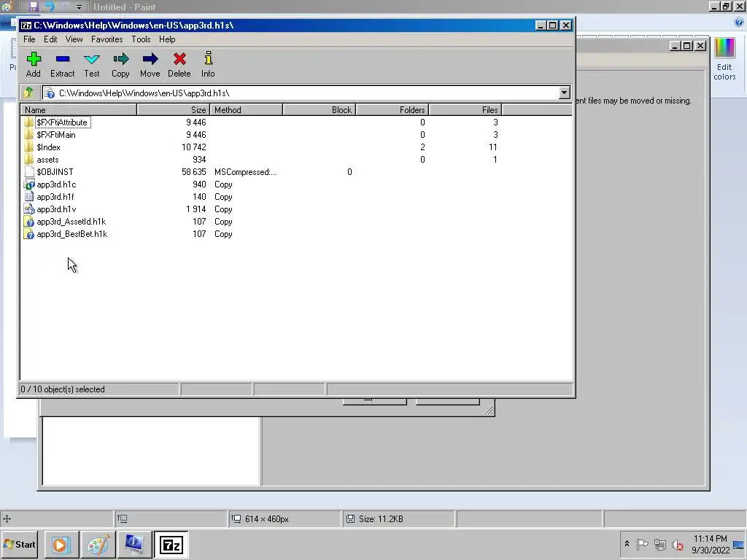Select the $OBJINST file name

[x=55, y=172]
